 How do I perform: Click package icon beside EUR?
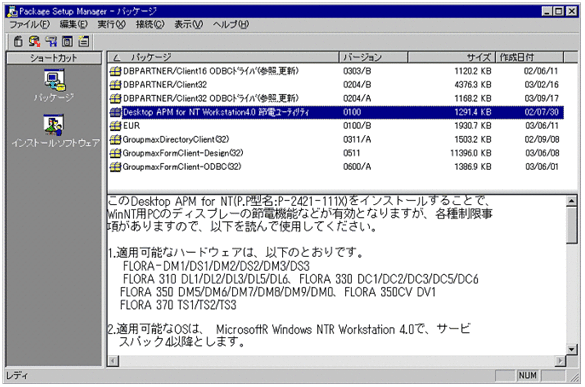point(115,126)
